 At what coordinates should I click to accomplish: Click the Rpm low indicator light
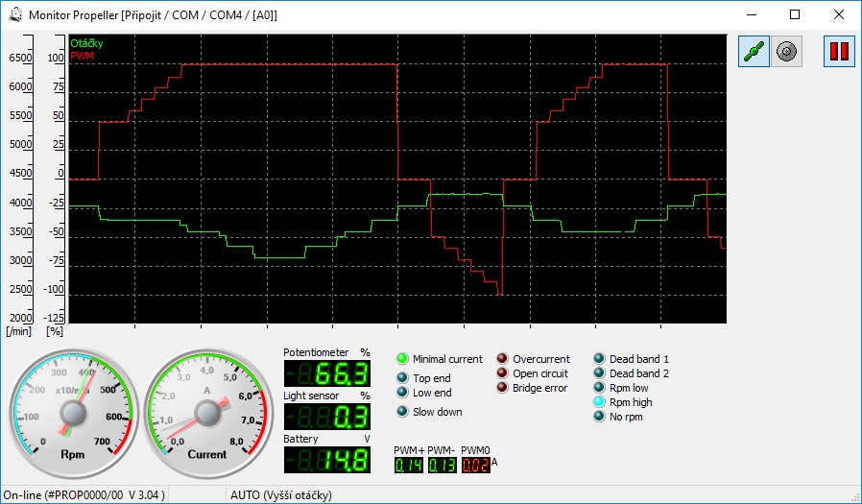599,388
